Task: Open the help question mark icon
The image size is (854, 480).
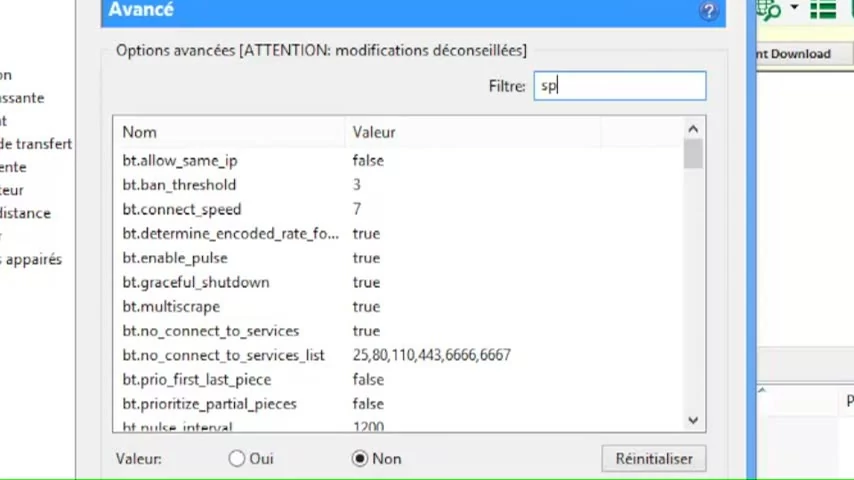Action: pyautogui.click(x=709, y=11)
